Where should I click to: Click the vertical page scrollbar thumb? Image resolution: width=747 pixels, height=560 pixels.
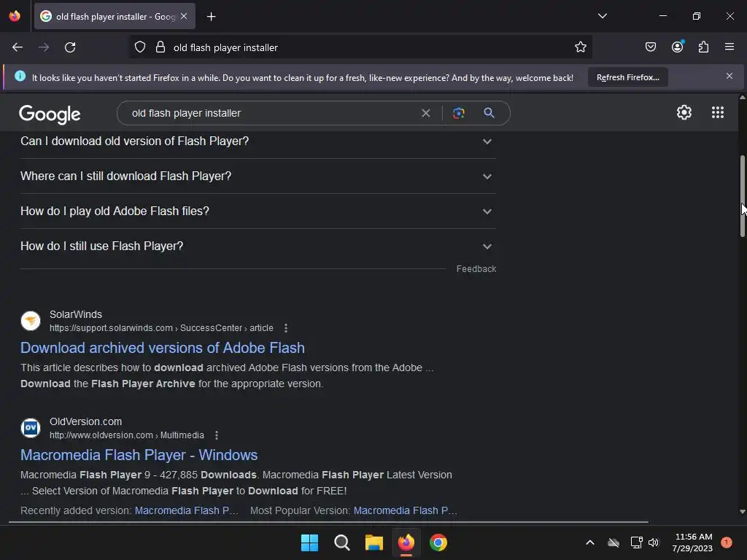click(742, 195)
